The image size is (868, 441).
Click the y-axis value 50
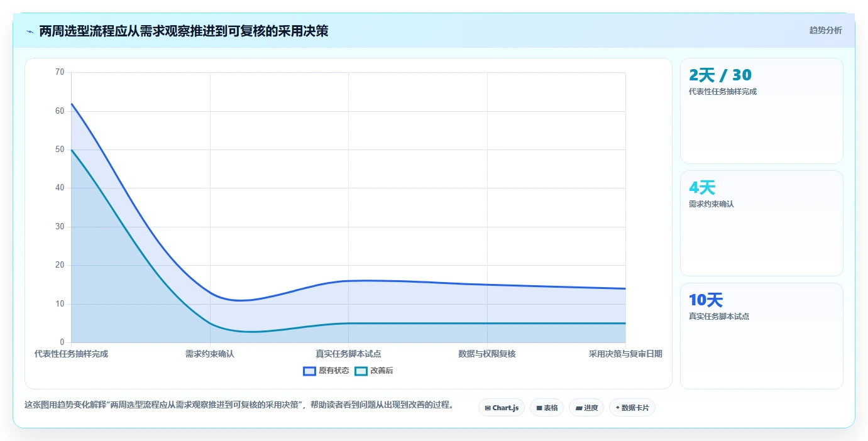pyautogui.click(x=60, y=150)
